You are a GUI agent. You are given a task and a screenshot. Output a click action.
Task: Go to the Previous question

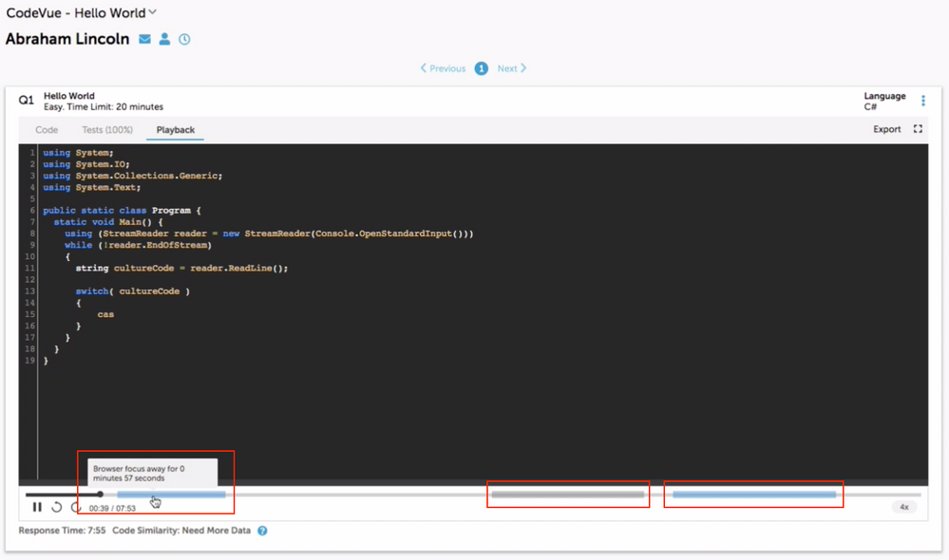(x=443, y=68)
